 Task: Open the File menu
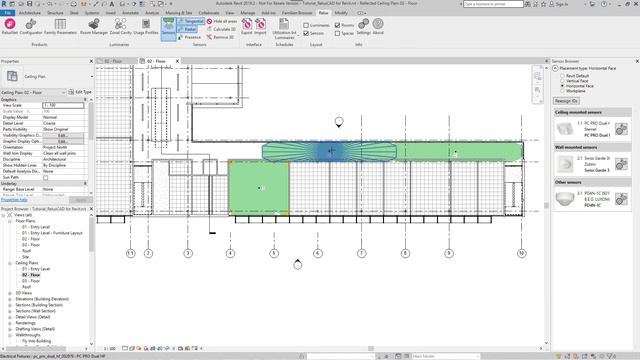tap(8, 13)
